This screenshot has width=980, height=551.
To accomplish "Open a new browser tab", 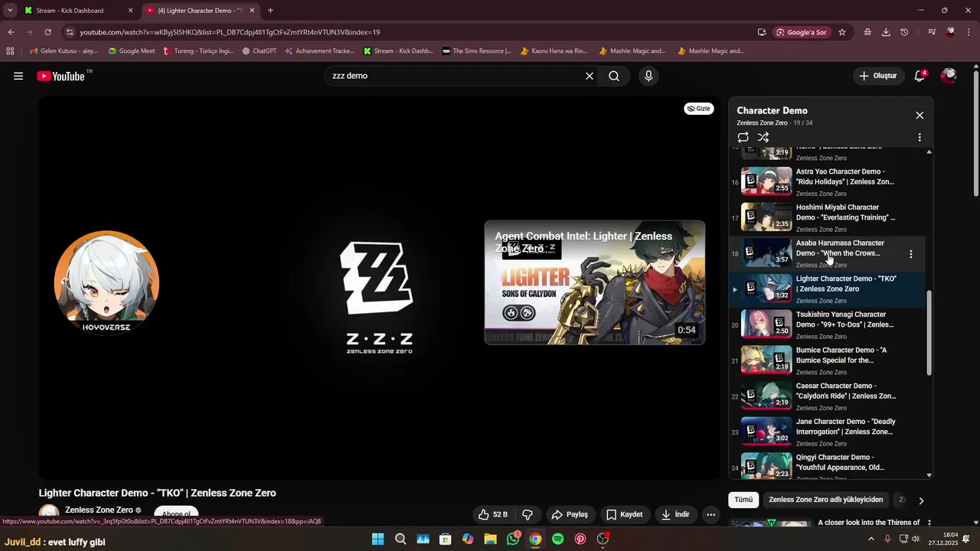I will (270, 11).
